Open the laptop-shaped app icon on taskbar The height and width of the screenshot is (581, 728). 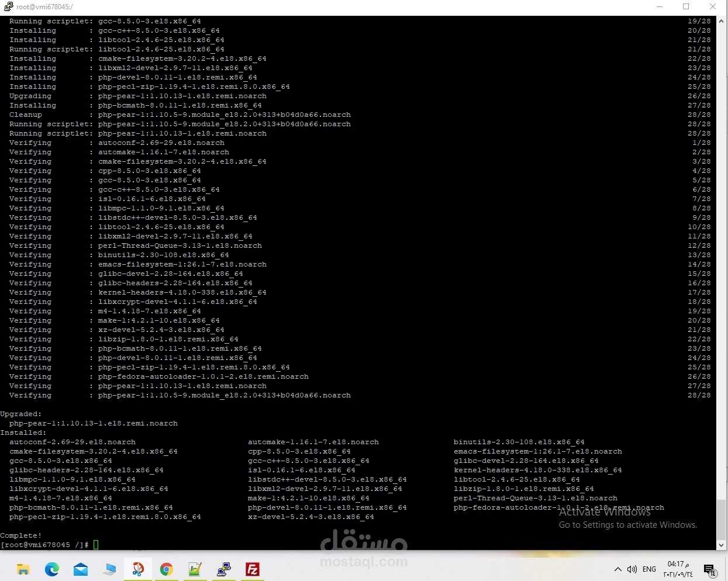point(109,569)
